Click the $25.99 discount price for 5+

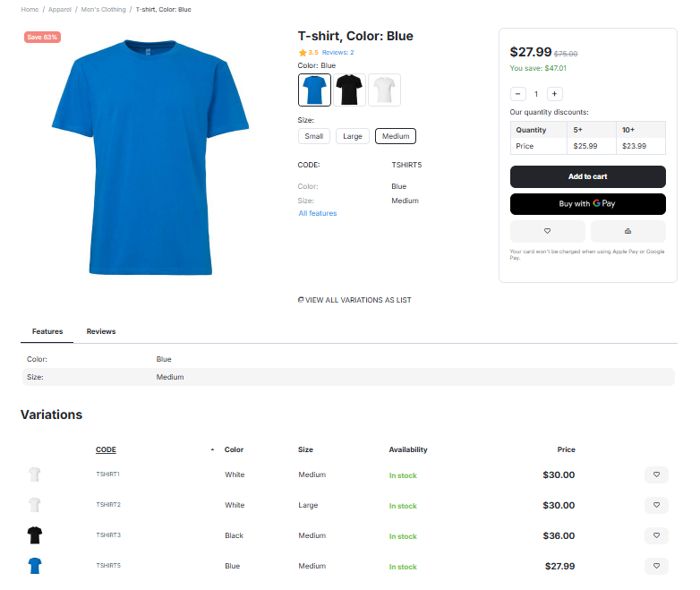pos(585,146)
